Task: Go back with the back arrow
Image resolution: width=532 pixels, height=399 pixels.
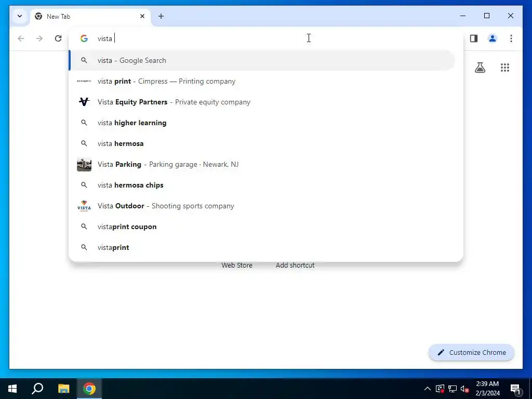Action: point(21,38)
